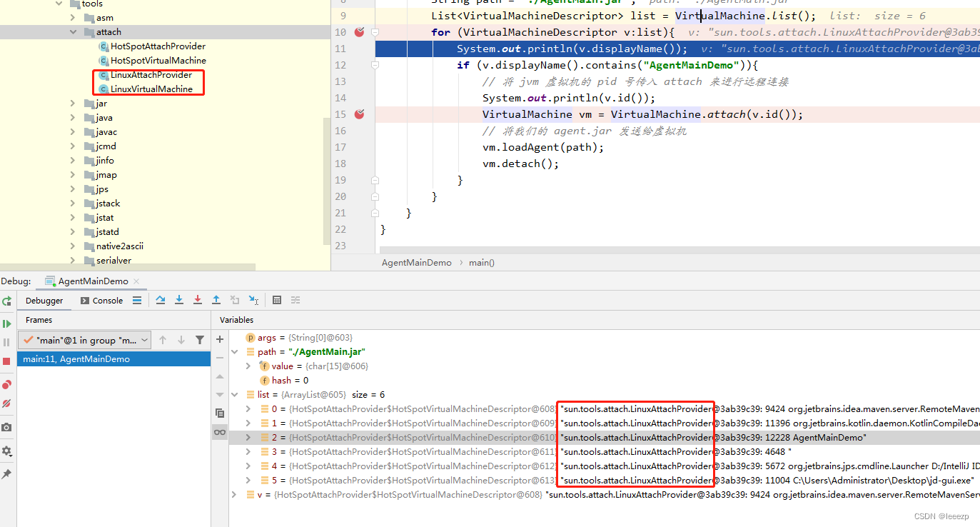Expand the v variable node

pos(235,495)
